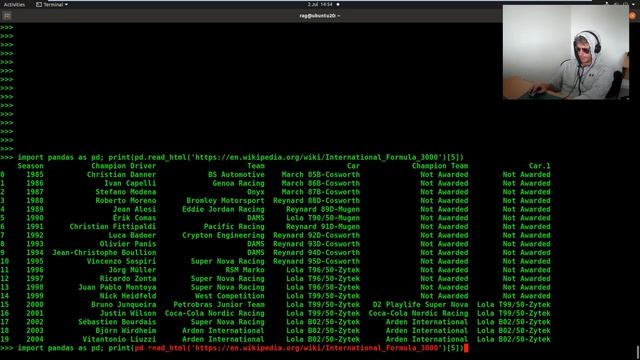Click the car cell 'March 86B-Cosworth'
This screenshot has height=360, width=640.
click(321, 183)
